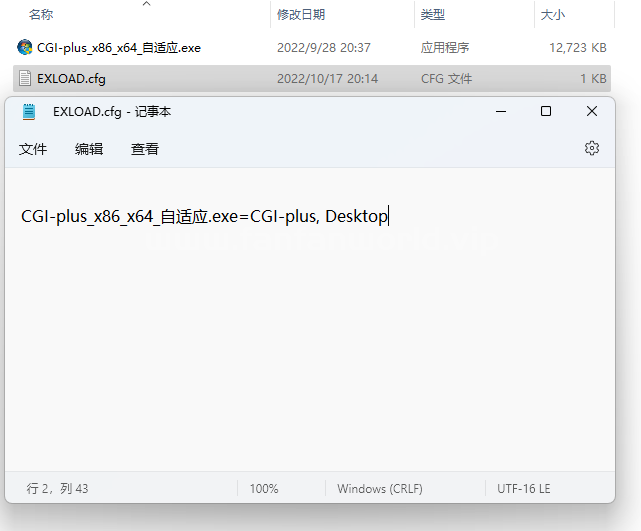
Task: Sort files by 大小 column
Action: pyautogui.click(x=552, y=15)
